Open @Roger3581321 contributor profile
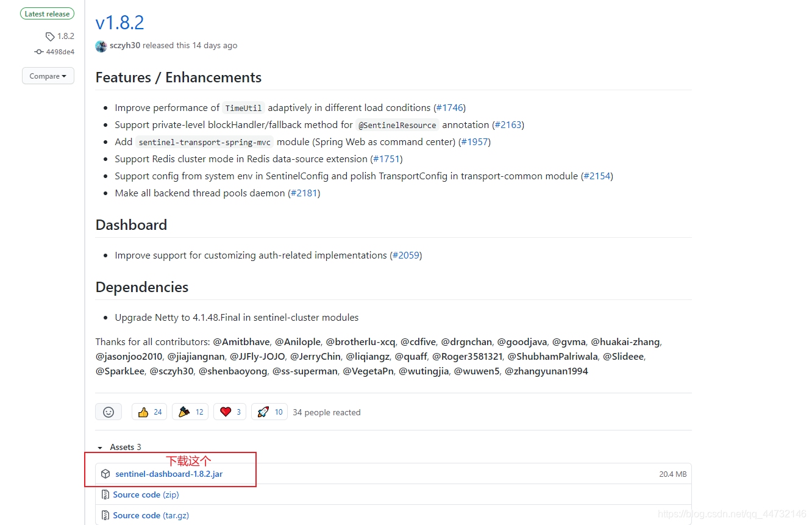The width and height of the screenshot is (812, 525). 468,357
